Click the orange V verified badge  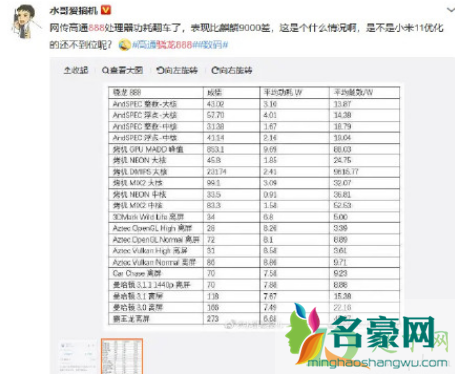(106, 10)
